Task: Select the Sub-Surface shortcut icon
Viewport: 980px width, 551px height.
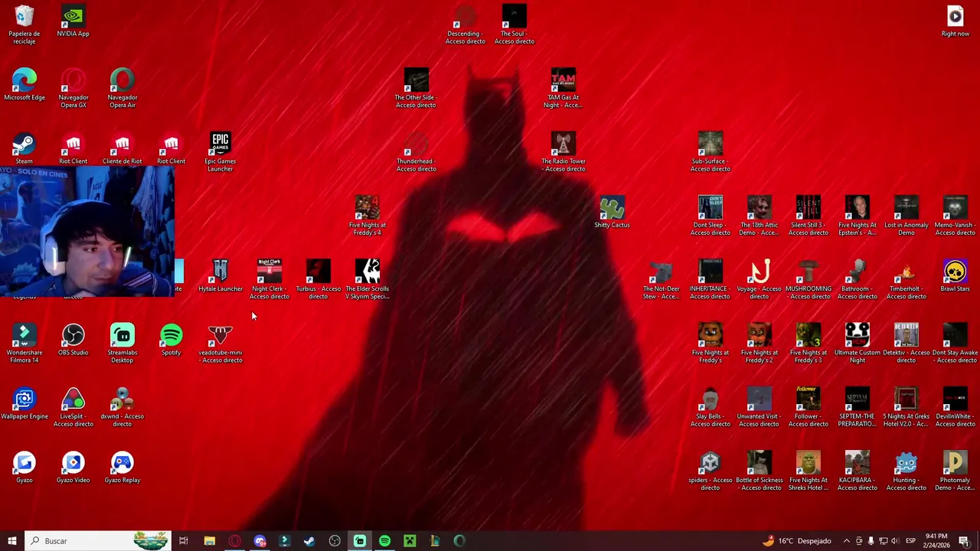Action: [710, 152]
